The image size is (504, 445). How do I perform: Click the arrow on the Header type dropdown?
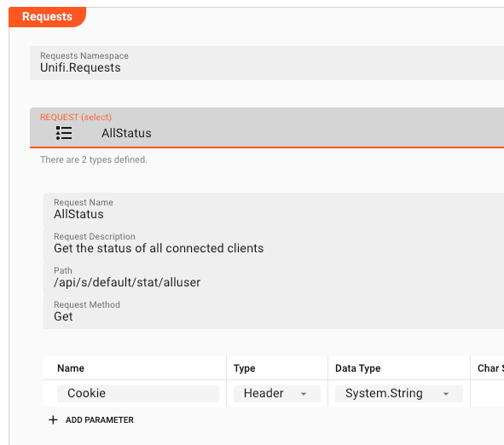point(304,394)
